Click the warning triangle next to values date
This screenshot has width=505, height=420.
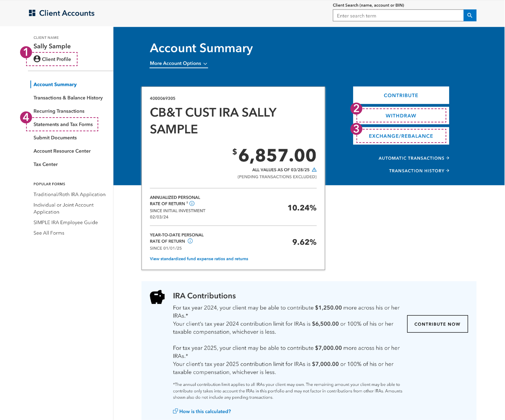point(314,170)
